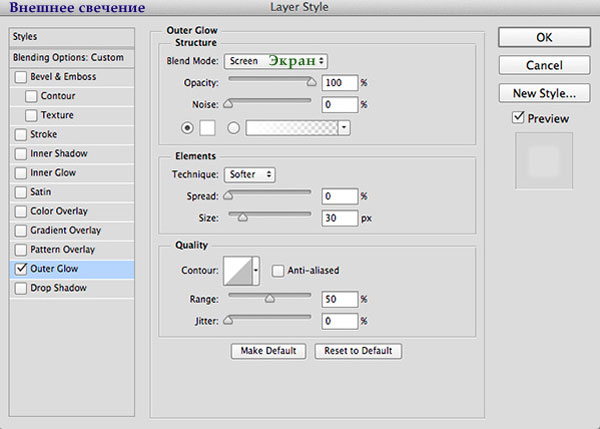Image resolution: width=600 pixels, height=429 pixels.
Task: Click the Contour curve thumbnail
Action: tap(238, 271)
